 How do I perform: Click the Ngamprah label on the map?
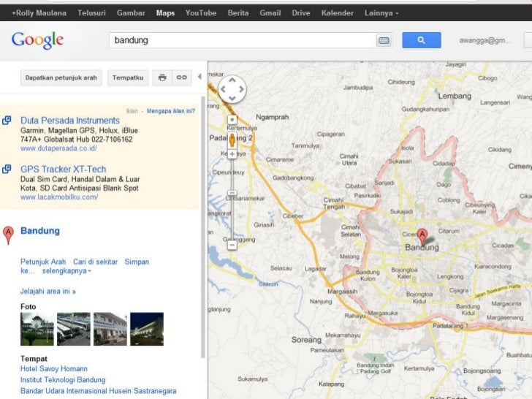click(272, 117)
